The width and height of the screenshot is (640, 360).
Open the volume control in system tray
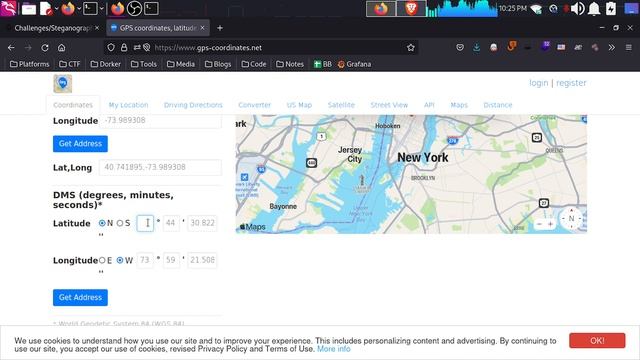[x=578, y=9]
